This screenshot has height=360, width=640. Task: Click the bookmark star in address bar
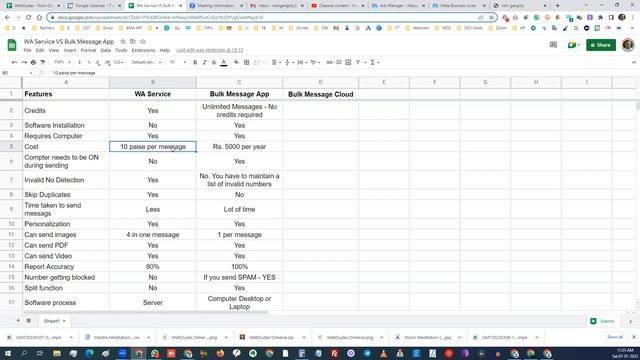tap(491, 18)
